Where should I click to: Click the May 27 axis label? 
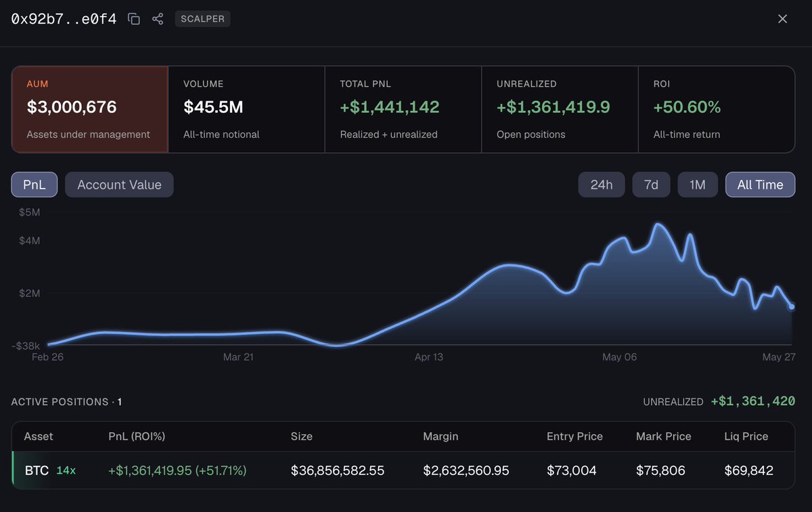point(779,357)
